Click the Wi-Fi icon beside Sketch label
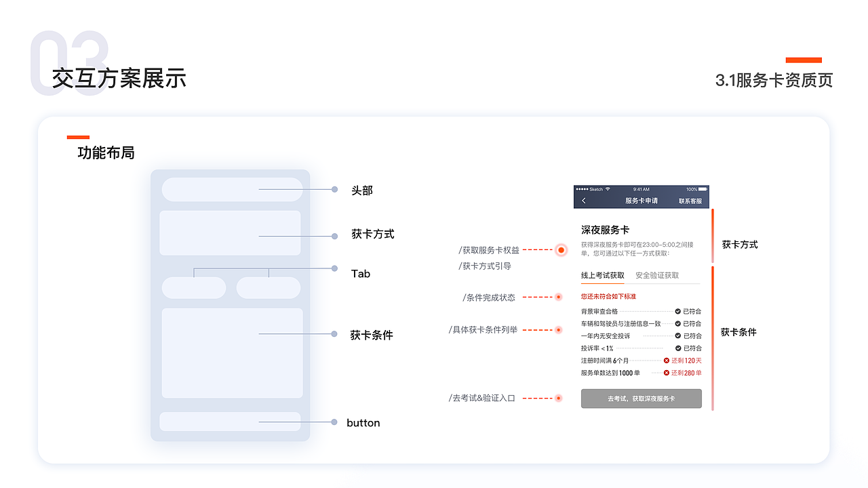This screenshot has width=868, height=488. pyautogui.click(x=608, y=189)
